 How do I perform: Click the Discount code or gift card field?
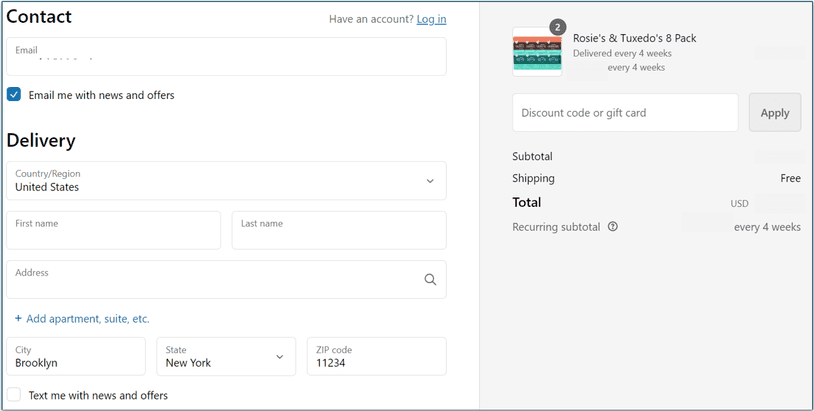click(625, 113)
